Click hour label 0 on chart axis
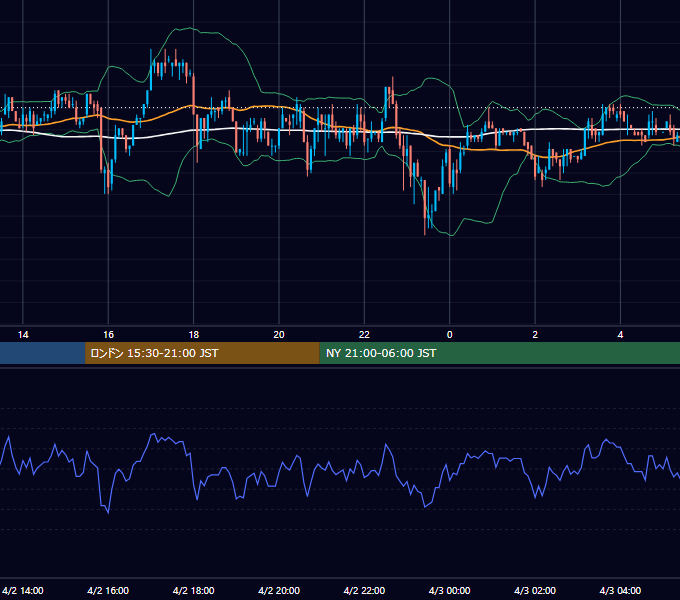680x600 pixels. pos(450,335)
